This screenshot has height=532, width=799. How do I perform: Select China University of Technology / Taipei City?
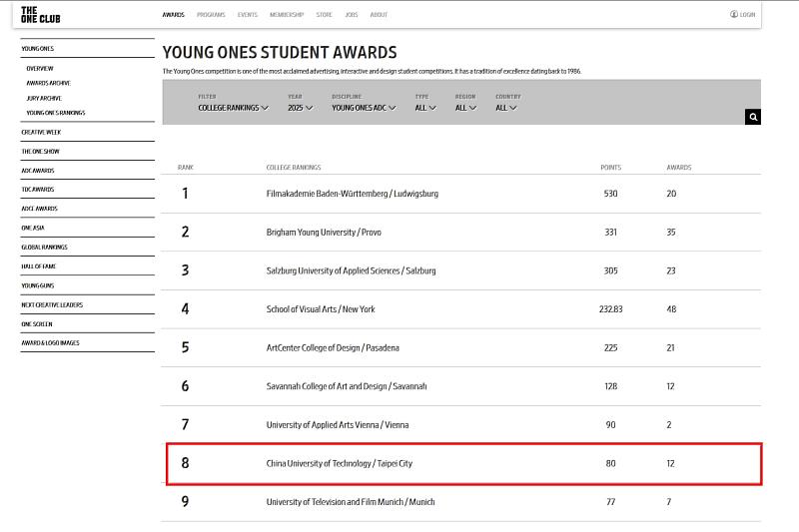pyautogui.click(x=340, y=463)
